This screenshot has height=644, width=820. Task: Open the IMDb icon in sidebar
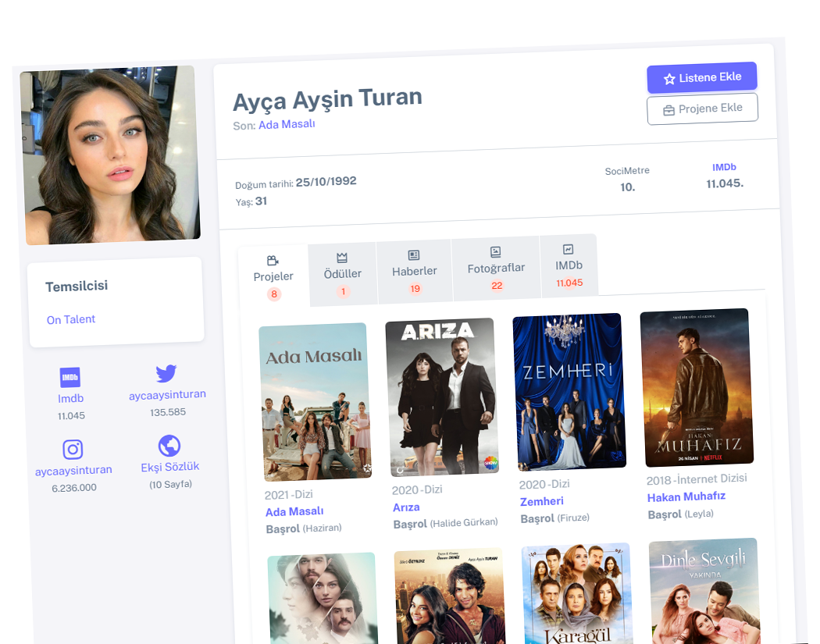click(70, 378)
